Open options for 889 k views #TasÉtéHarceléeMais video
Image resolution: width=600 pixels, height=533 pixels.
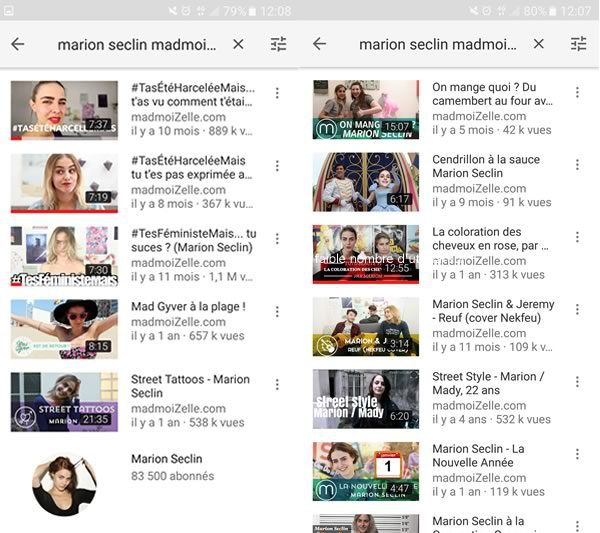(277, 93)
